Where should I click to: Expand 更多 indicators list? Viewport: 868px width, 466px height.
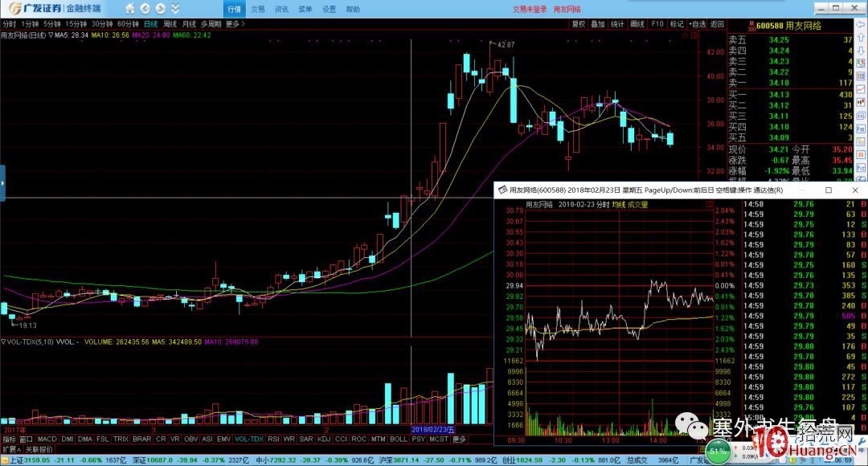[x=459, y=439]
